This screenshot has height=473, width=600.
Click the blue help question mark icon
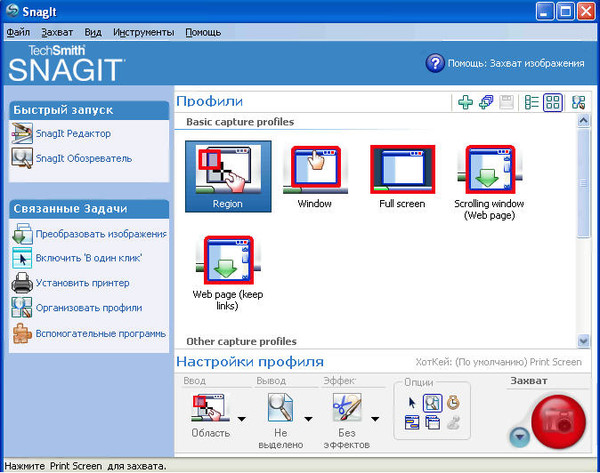(x=435, y=63)
